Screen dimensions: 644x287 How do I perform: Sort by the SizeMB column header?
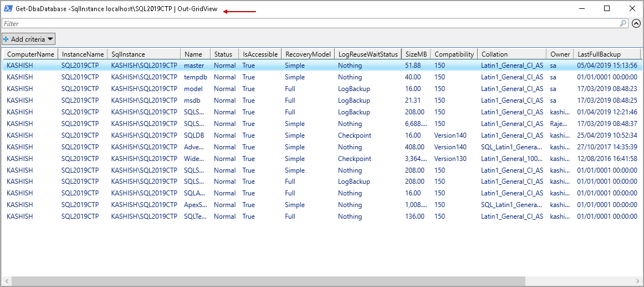click(x=416, y=54)
